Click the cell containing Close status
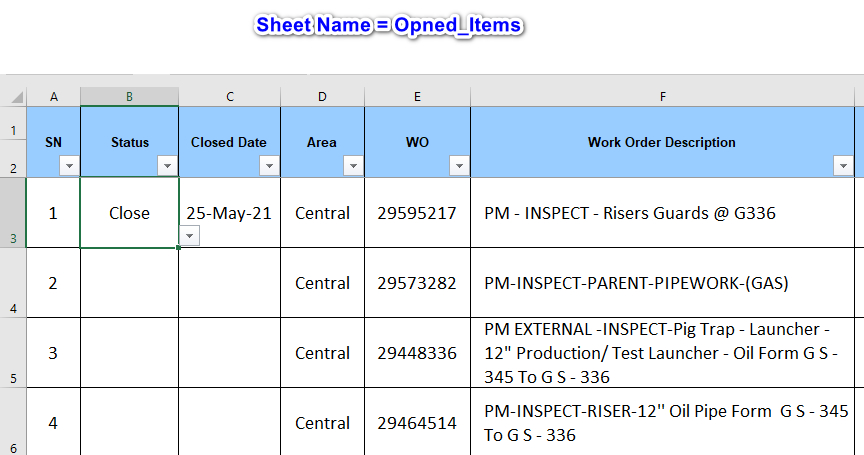Viewport: 864px width, 455px height. coord(129,213)
